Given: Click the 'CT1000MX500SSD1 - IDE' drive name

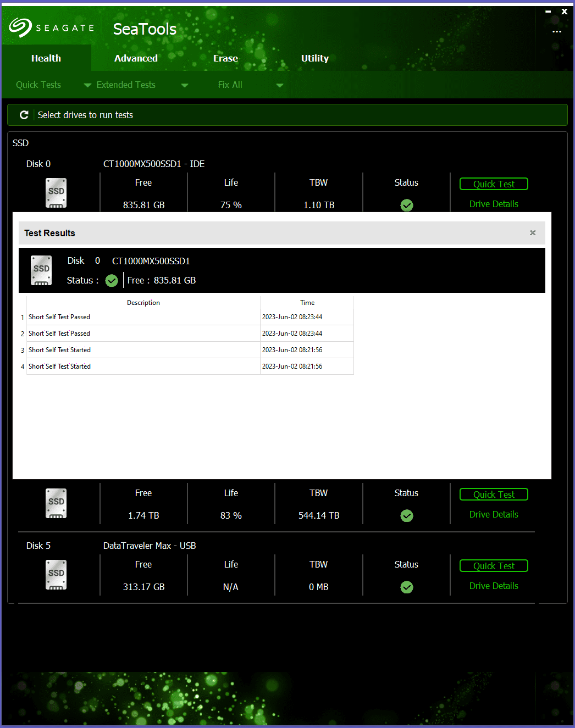Looking at the screenshot, I should pyautogui.click(x=154, y=164).
